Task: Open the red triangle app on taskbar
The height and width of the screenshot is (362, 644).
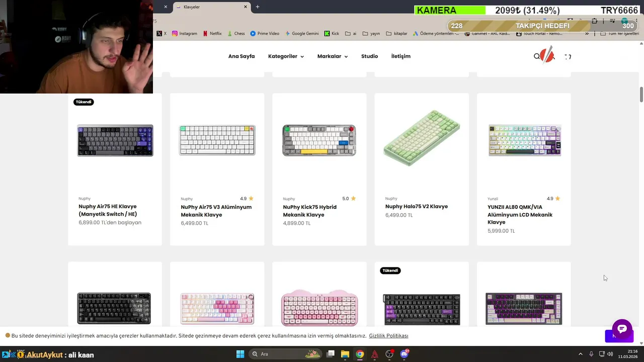Action: (x=374, y=354)
